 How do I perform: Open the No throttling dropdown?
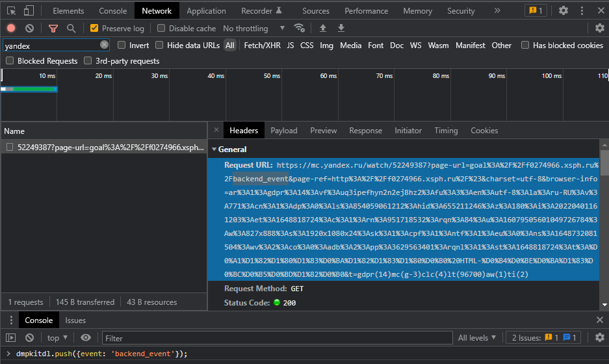tap(254, 29)
